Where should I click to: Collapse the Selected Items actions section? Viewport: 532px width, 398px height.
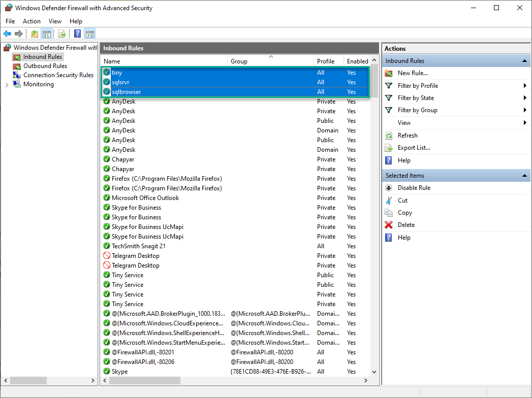click(x=524, y=176)
